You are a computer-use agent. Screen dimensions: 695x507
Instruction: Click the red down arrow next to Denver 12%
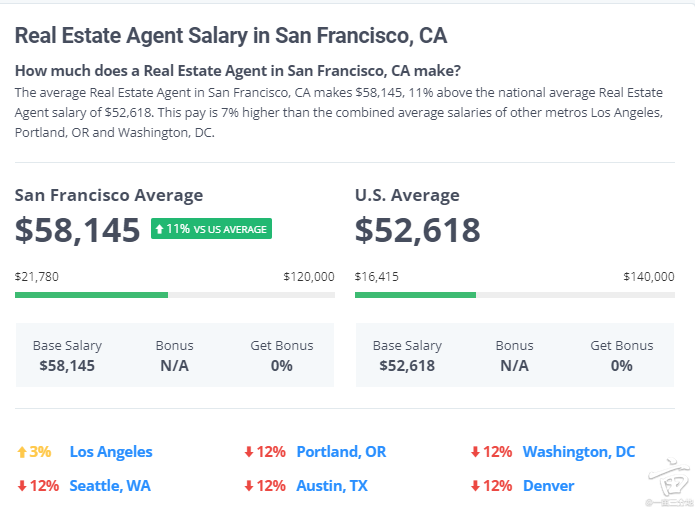pos(475,486)
